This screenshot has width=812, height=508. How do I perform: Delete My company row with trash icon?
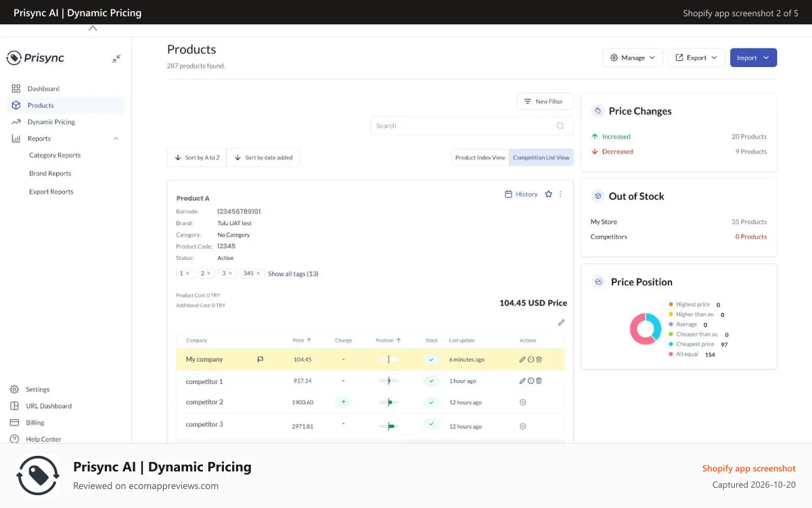tap(539, 360)
